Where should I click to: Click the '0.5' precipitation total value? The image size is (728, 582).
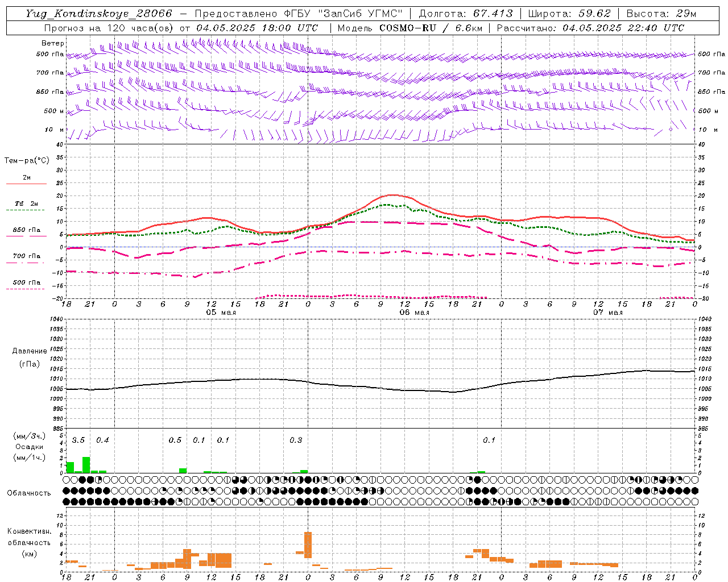click(175, 440)
